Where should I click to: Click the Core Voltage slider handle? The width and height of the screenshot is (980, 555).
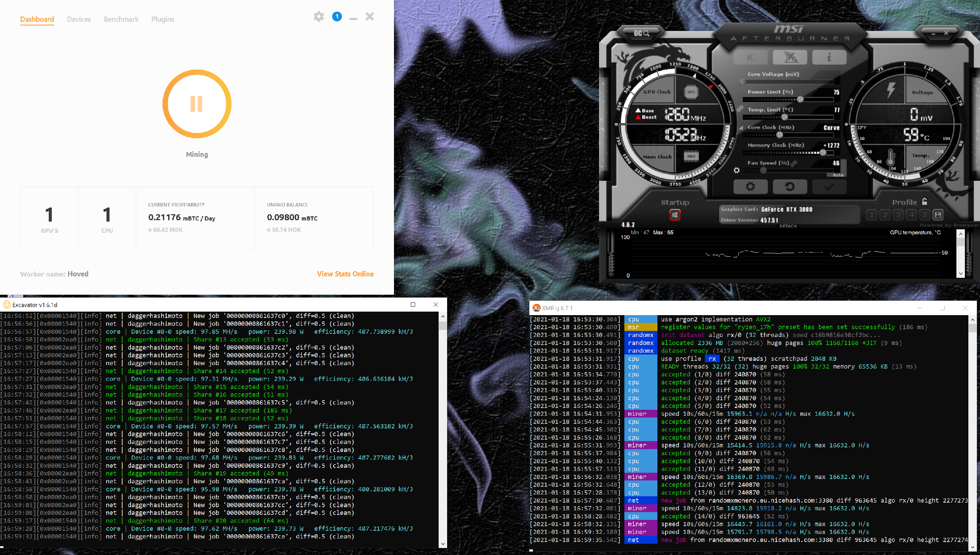[x=743, y=81]
